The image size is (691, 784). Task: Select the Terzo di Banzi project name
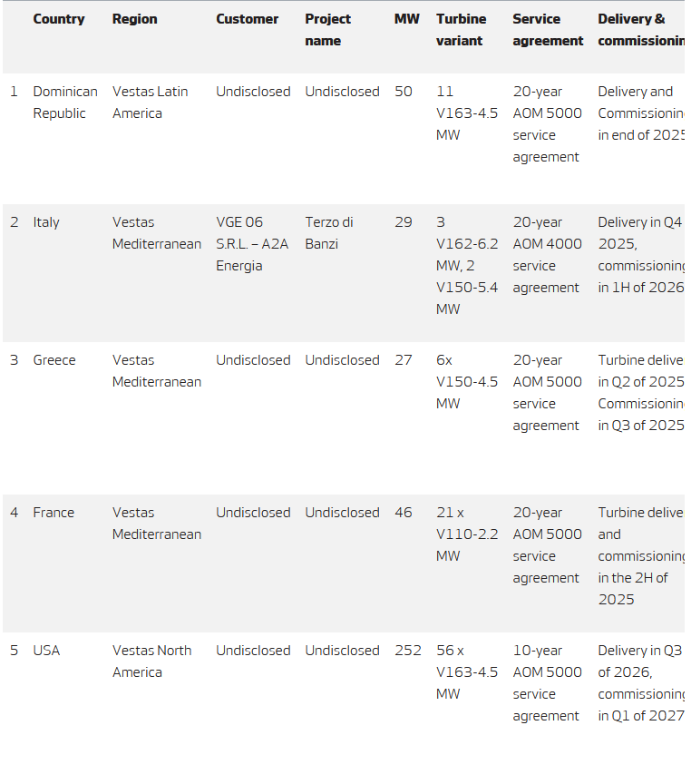[x=328, y=233]
